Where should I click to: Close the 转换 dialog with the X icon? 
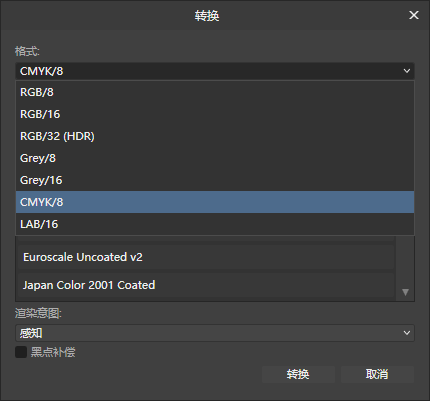[x=414, y=15]
